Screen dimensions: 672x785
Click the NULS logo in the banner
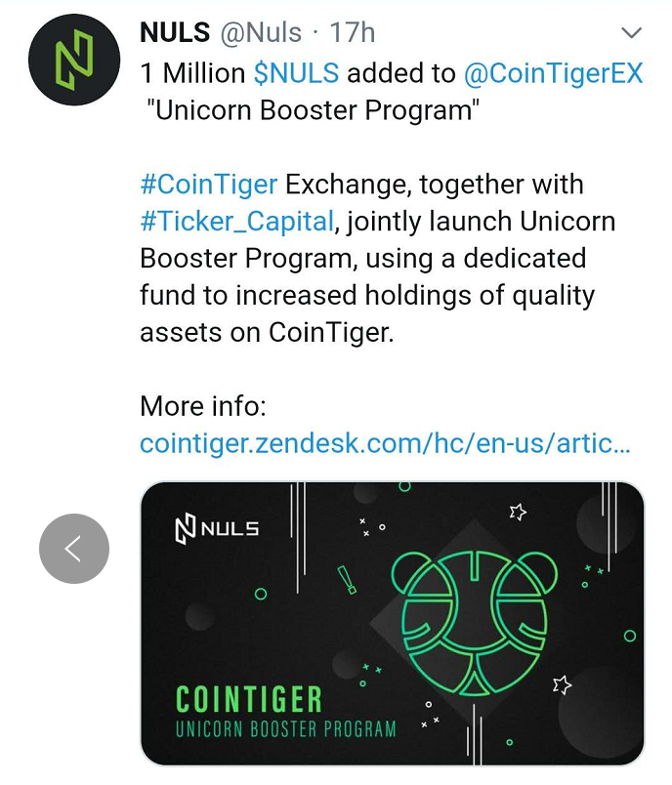pyautogui.click(x=217, y=528)
